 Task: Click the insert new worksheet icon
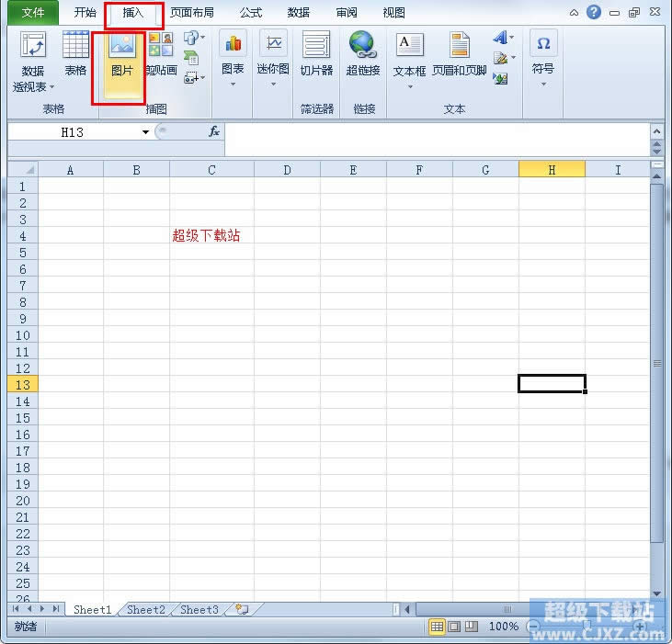(x=243, y=609)
